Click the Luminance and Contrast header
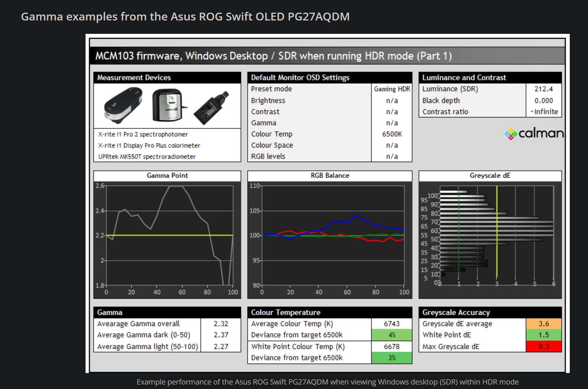This screenshot has width=588, height=389. click(x=490, y=77)
